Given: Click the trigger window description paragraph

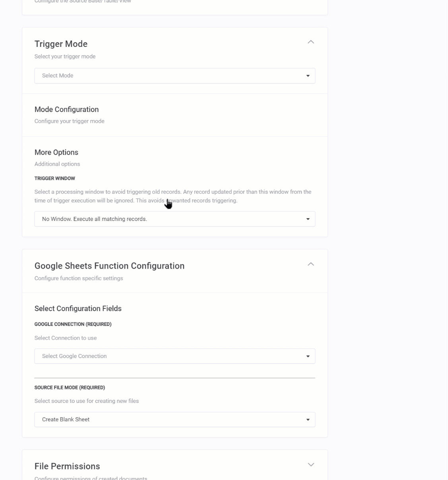Looking at the screenshot, I should (173, 196).
